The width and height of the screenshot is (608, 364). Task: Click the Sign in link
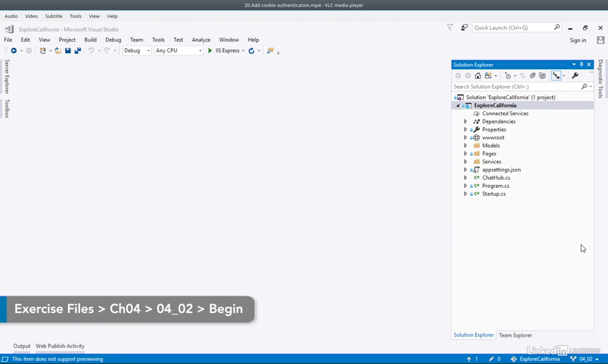click(x=578, y=40)
